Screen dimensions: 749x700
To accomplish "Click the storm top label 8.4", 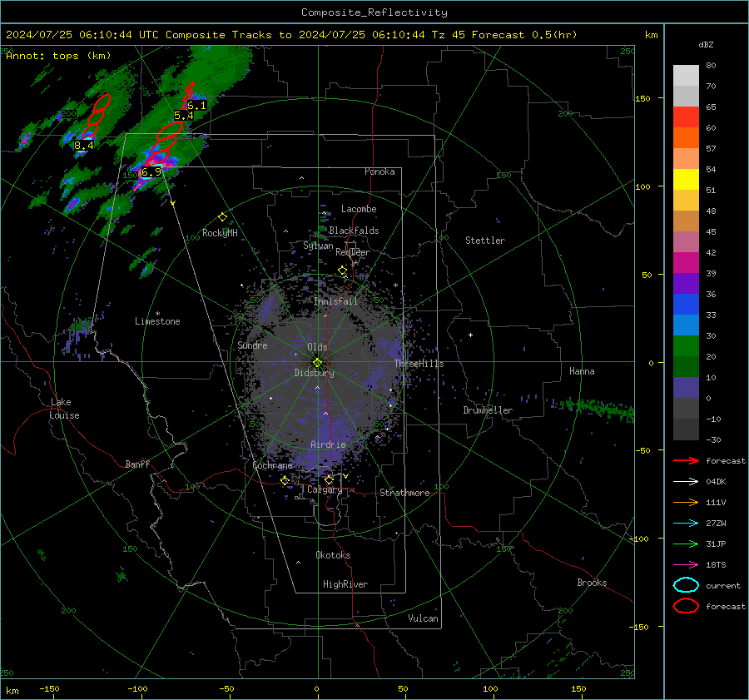I will click(83, 145).
